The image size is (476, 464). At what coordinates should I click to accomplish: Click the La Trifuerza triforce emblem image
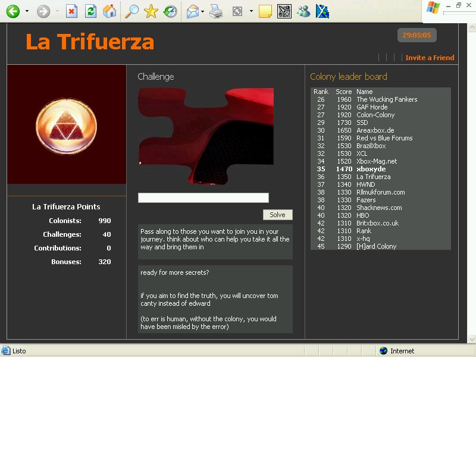pos(67,126)
